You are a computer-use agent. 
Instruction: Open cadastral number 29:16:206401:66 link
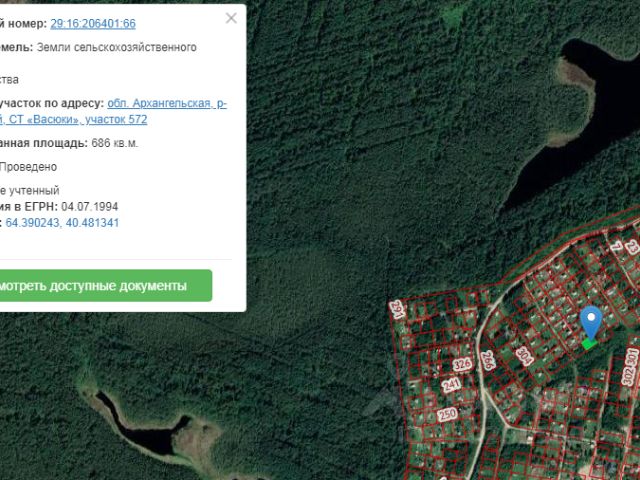93,23
